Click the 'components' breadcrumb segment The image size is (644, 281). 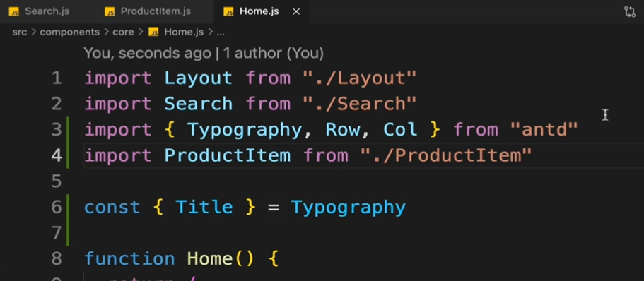[69, 32]
